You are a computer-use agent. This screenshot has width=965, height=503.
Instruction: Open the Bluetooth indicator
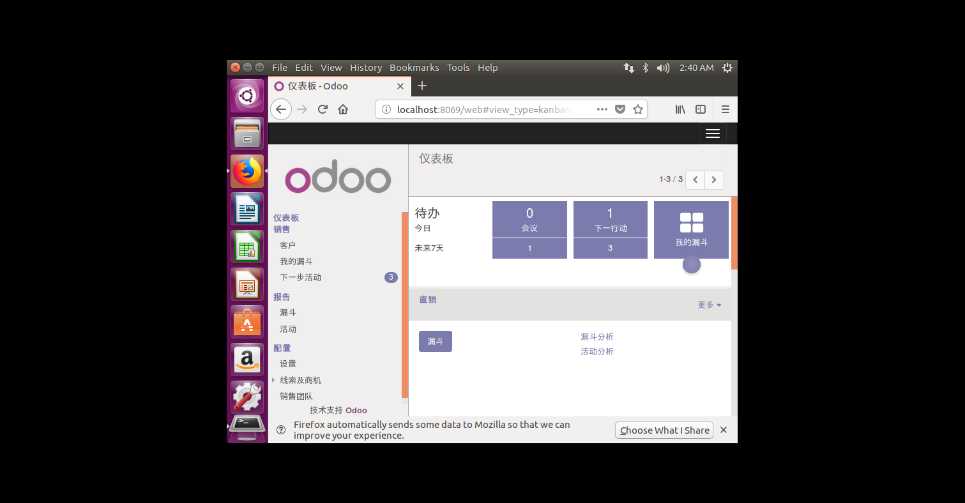pos(645,68)
